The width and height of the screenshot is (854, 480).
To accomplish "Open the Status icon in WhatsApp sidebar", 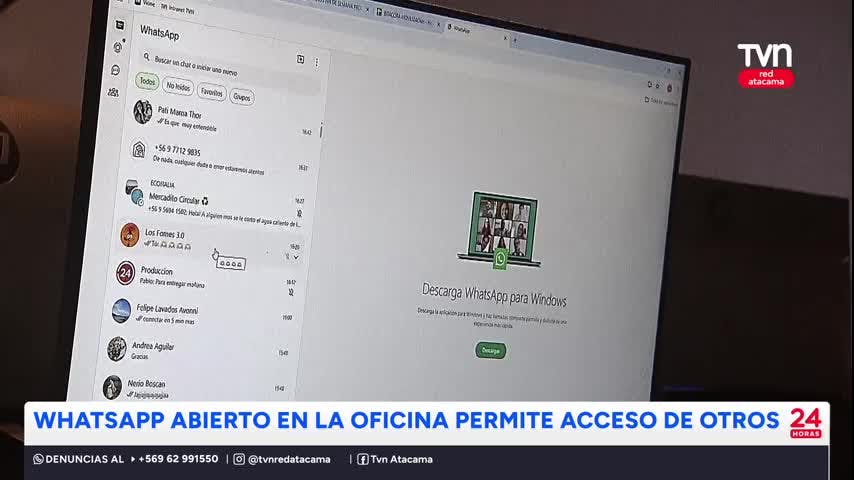I will 118,47.
